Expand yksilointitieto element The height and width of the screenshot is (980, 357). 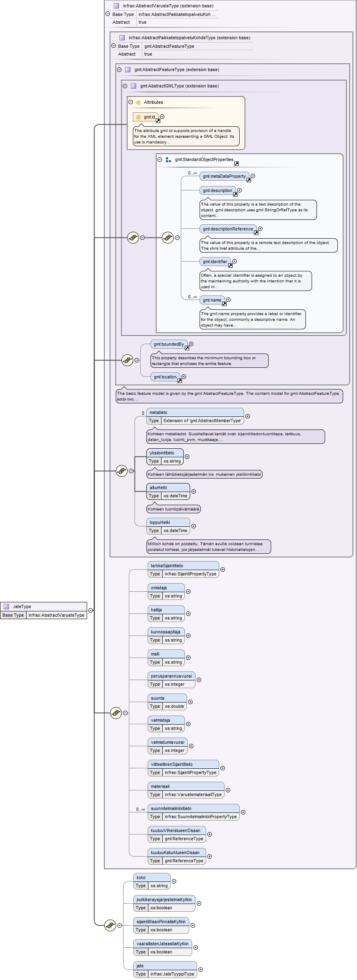[x=187, y=457]
